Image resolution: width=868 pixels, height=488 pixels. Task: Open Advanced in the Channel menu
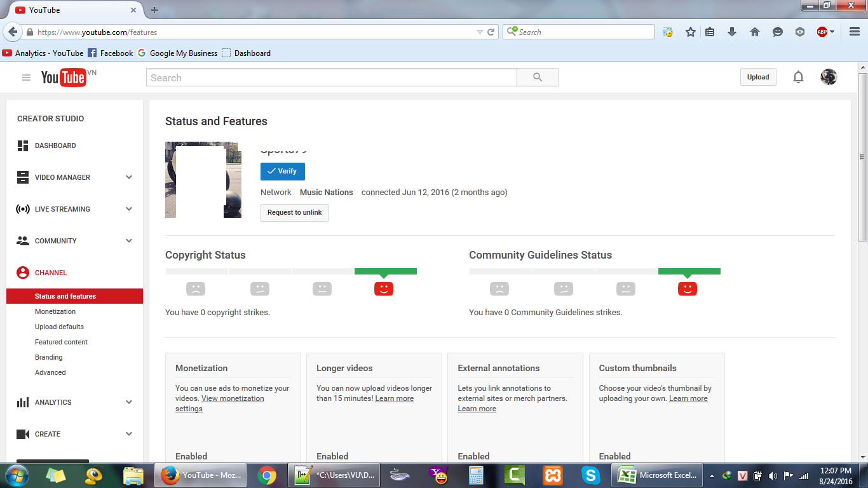[x=50, y=372]
